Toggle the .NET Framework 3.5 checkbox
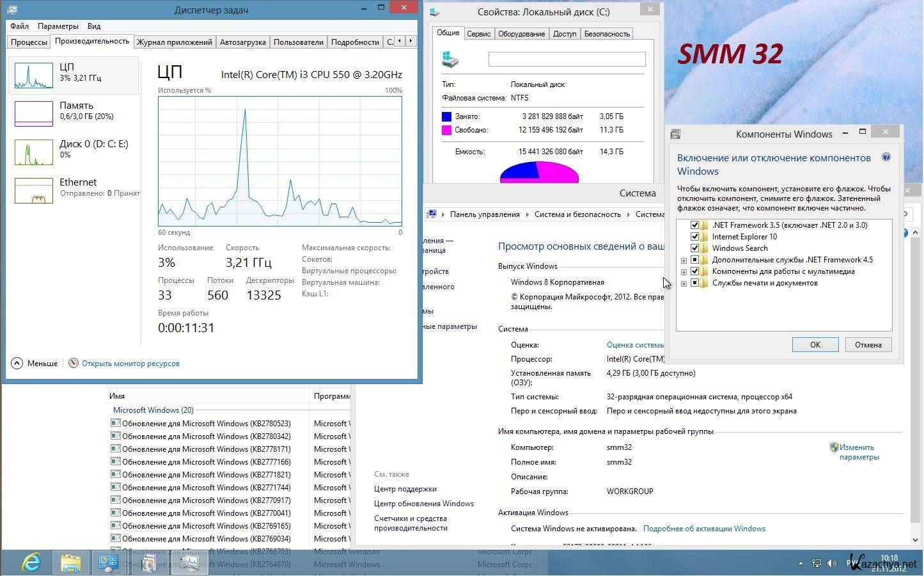Viewport: 924px width, 576px height. [694, 225]
